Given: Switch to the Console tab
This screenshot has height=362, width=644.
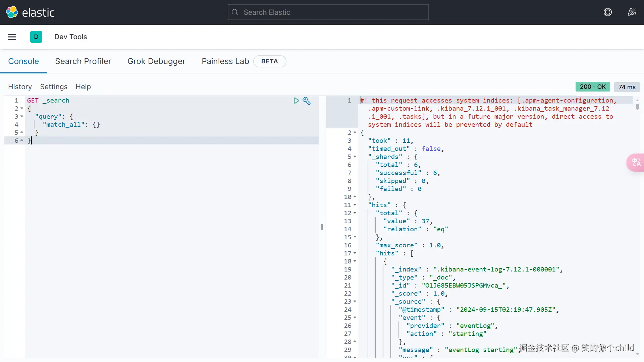Looking at the screenshot, I should point(23,61).
